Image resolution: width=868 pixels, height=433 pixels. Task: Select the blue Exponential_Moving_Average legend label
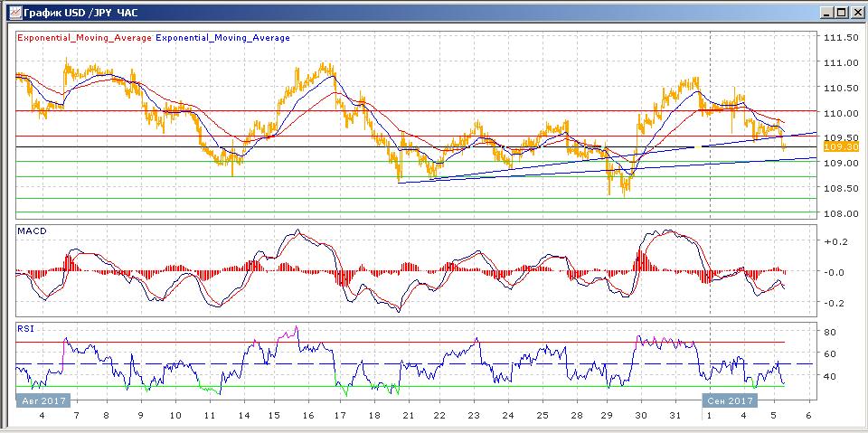click(x=223, y=38)
